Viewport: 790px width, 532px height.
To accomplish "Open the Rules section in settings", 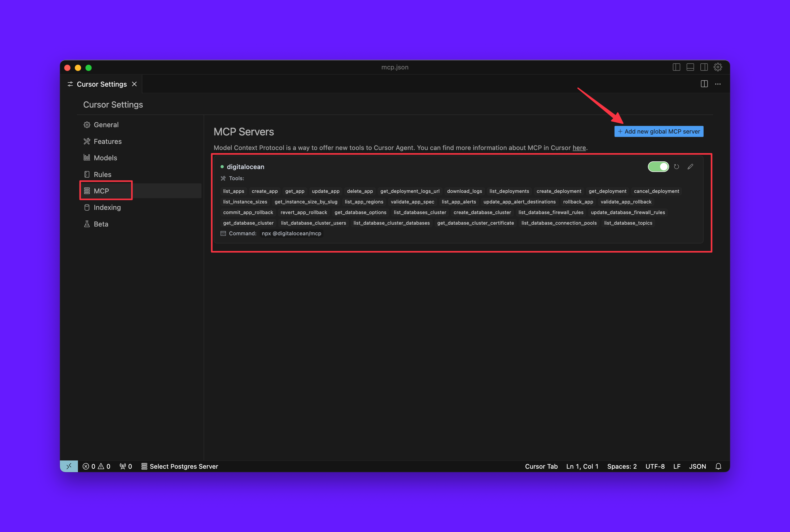I will 102,174.
